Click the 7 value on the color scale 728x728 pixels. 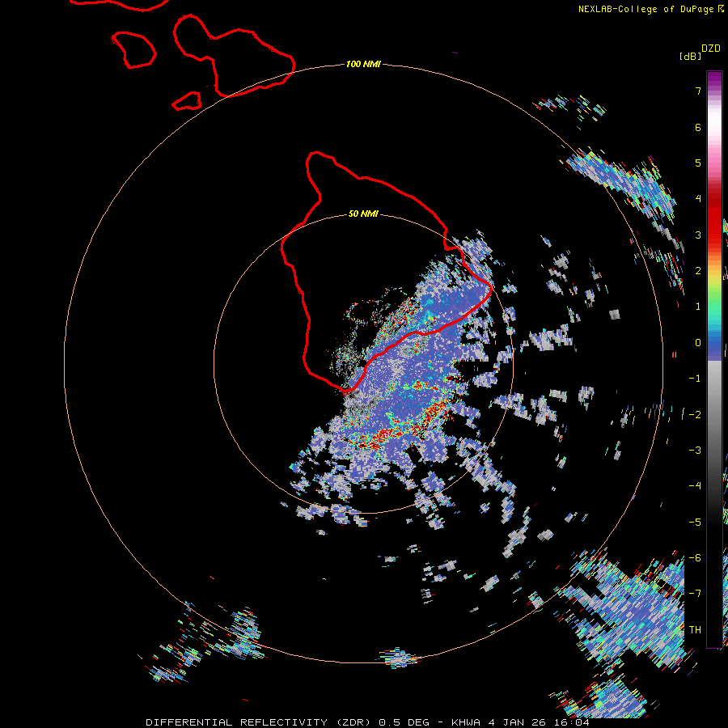(698, 91)
